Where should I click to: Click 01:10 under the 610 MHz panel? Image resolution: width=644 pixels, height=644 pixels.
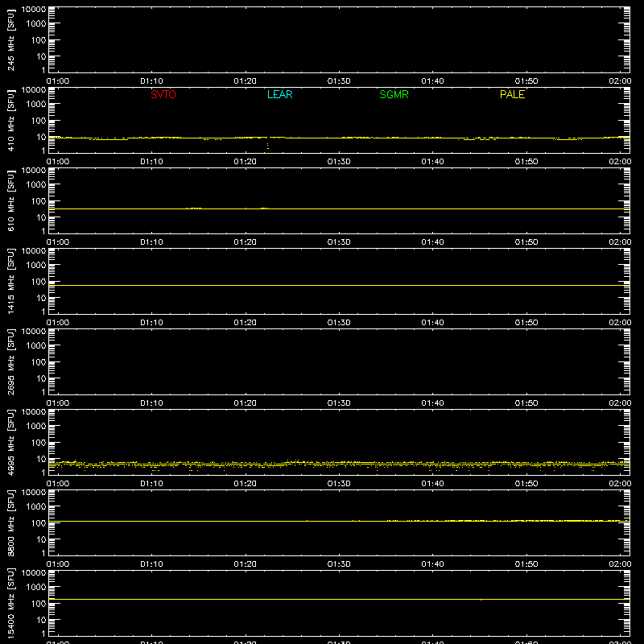pyautogui.click(x=151, y=242)
